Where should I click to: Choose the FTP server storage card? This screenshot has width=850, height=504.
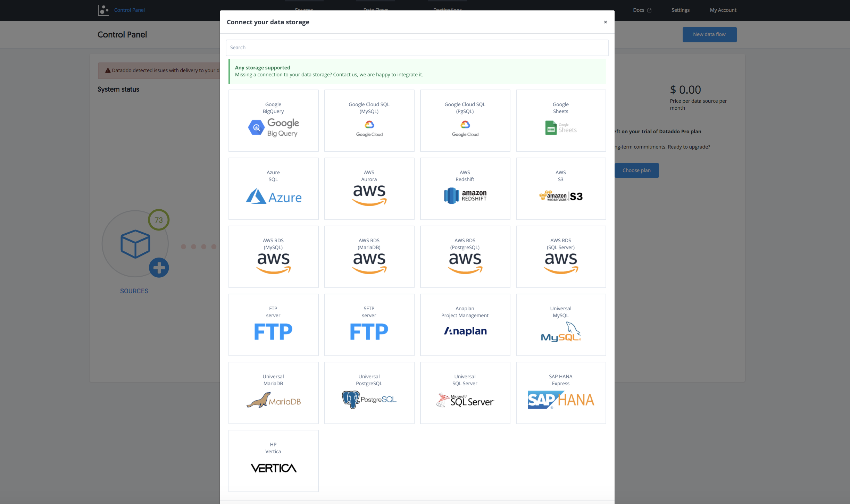pyautogui.click(x=273, y=325)
